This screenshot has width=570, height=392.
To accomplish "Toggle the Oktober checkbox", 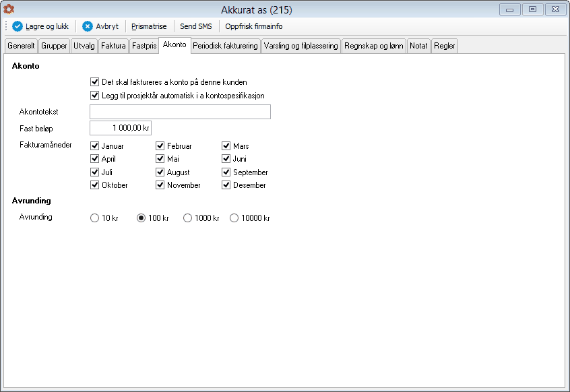I will tap(94, 185).
